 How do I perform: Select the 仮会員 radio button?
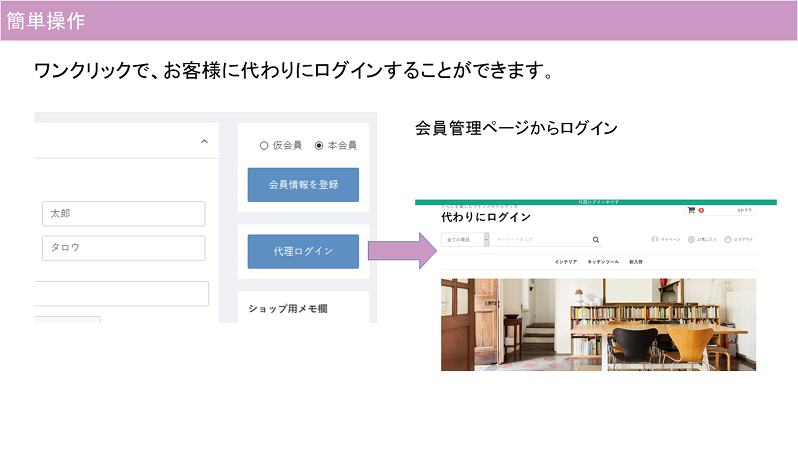[x=264, y=146]
